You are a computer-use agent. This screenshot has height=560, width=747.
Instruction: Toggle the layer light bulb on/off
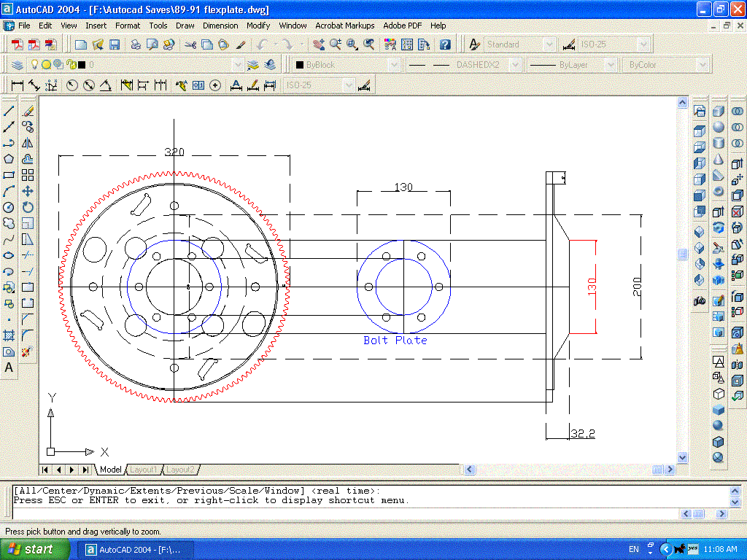pos(34,65)
